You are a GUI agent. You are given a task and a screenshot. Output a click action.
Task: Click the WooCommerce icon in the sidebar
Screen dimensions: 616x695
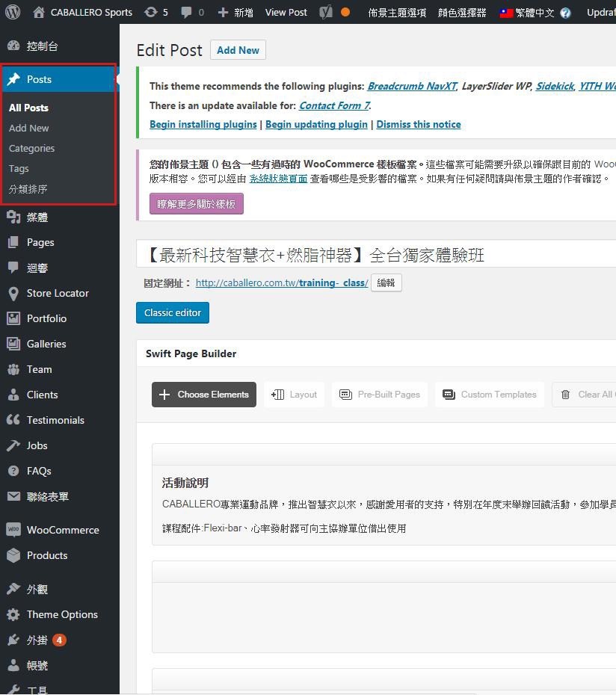click(x=13, y=530)
